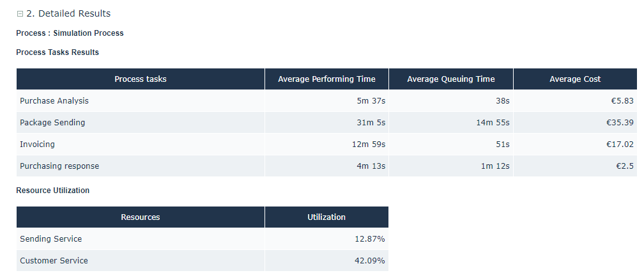Screen dimensions: 644x273
Task: Click the 42.09% utilization value
Action: tap(371, 261)
